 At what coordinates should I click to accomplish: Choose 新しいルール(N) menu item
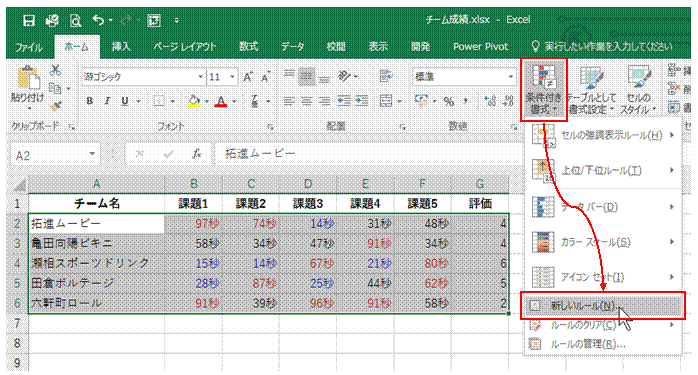coord(603,306)
